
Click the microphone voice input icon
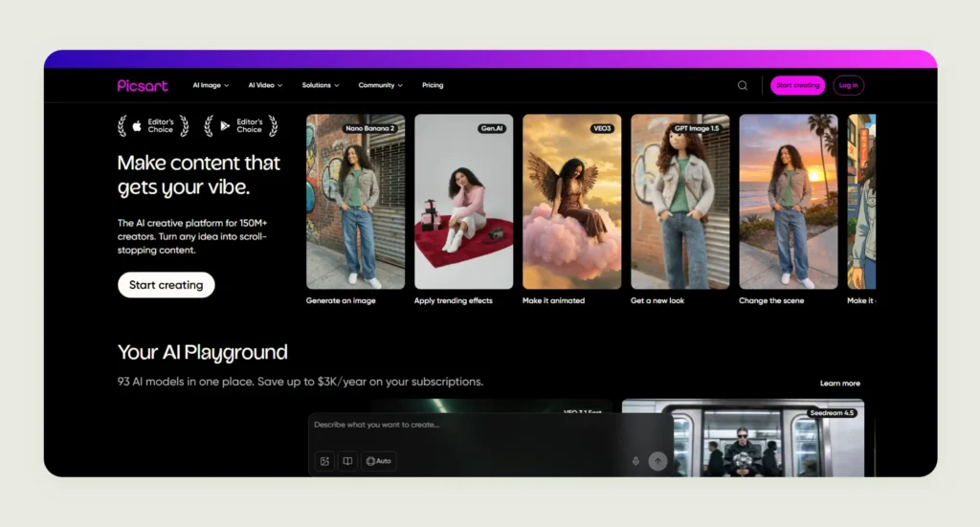tap(635, 461)
